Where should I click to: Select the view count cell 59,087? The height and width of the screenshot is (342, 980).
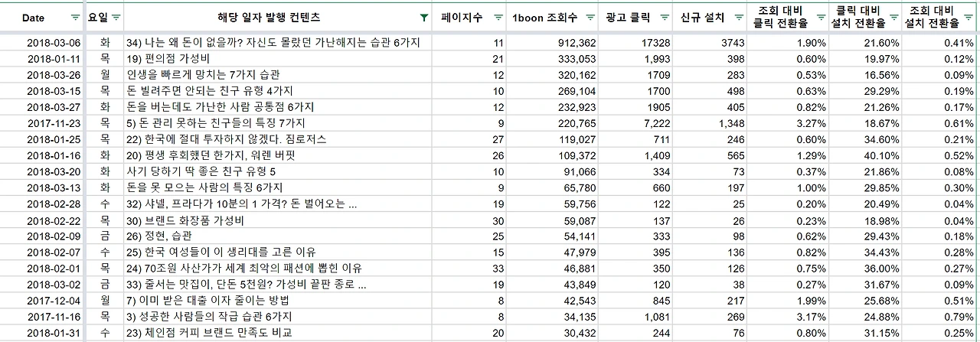click(x=553, y=220)
